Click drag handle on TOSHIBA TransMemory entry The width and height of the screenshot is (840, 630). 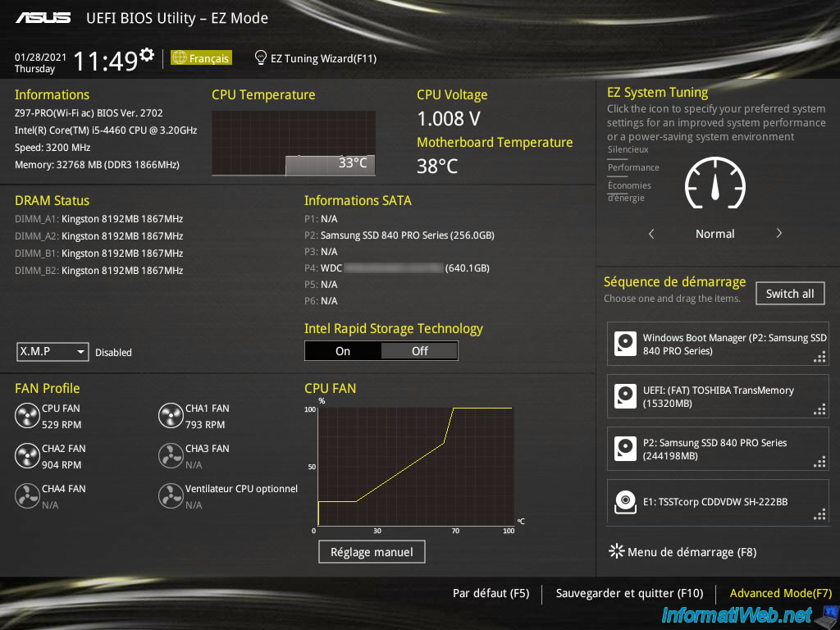(819, 409)
